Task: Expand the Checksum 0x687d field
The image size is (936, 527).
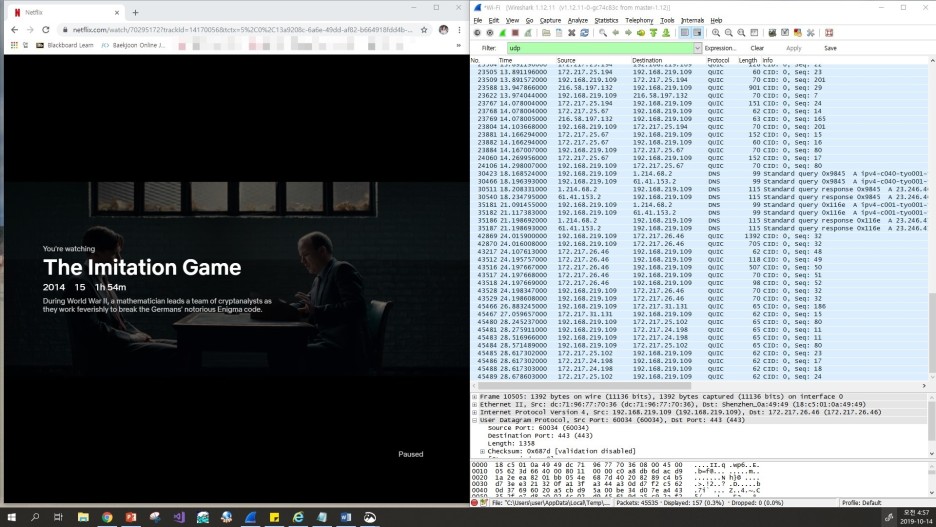Action: tap(482, 451)
